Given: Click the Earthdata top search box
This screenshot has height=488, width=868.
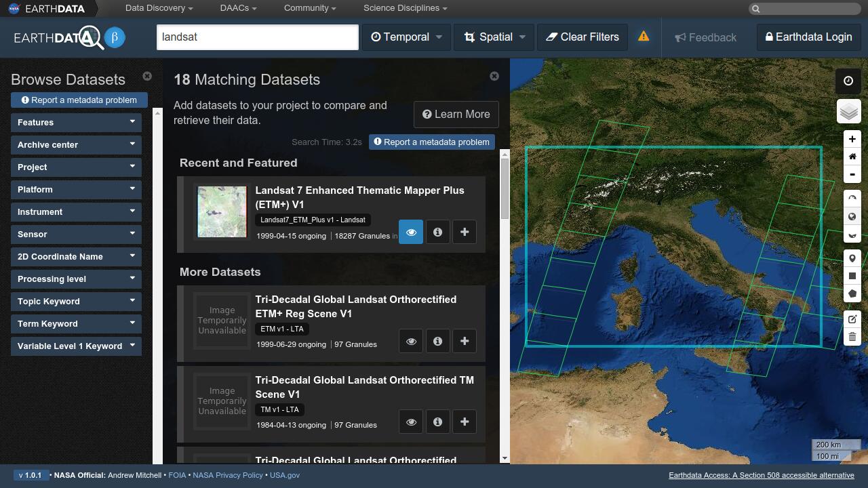Looking at the screenshot, I should point(805,9).
